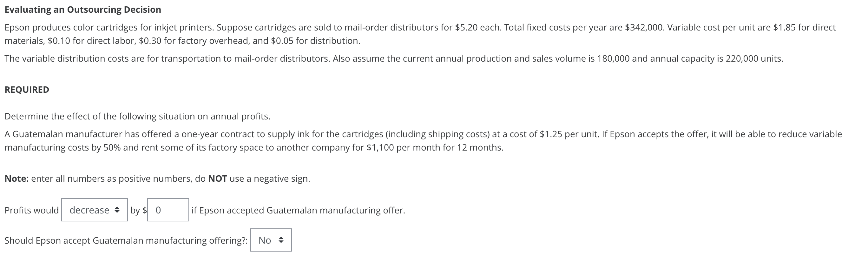
Task: Click the Evaluating an Outsourcing Decision heading
Action: [x=82, y=9]
